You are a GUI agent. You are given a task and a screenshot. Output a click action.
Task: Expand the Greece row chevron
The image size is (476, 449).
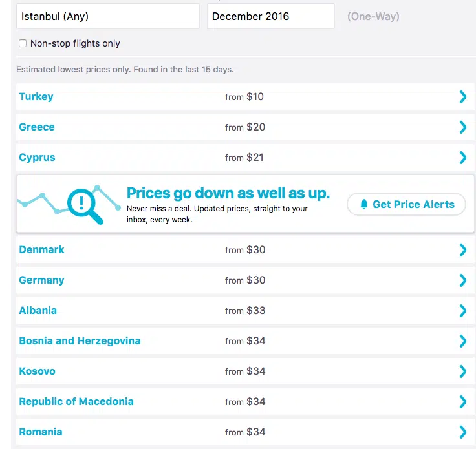pos(462,127)
